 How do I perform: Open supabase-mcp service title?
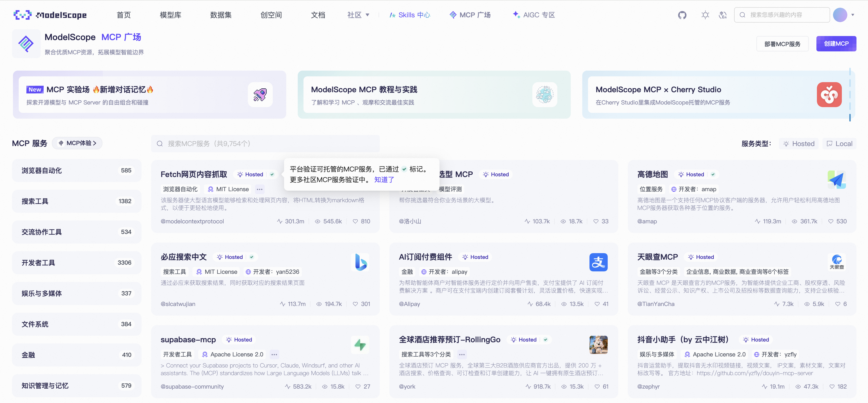pyautogui.click(x=188, y=340)
